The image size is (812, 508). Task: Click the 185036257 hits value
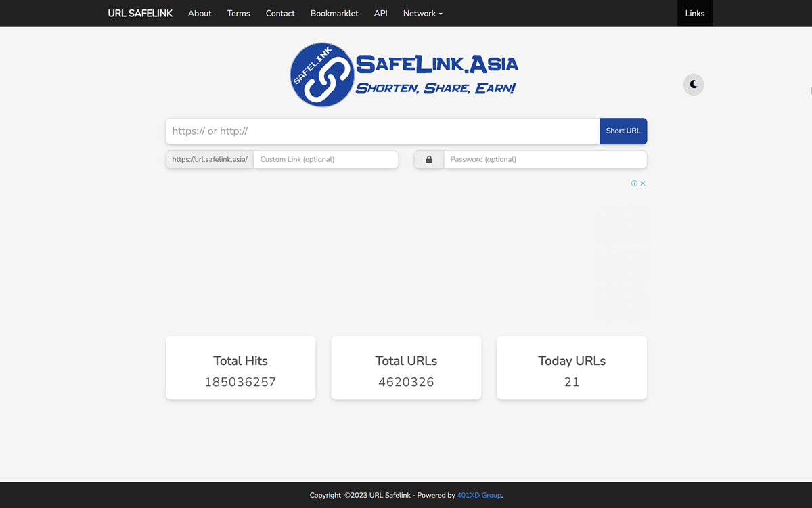point(240,382)
